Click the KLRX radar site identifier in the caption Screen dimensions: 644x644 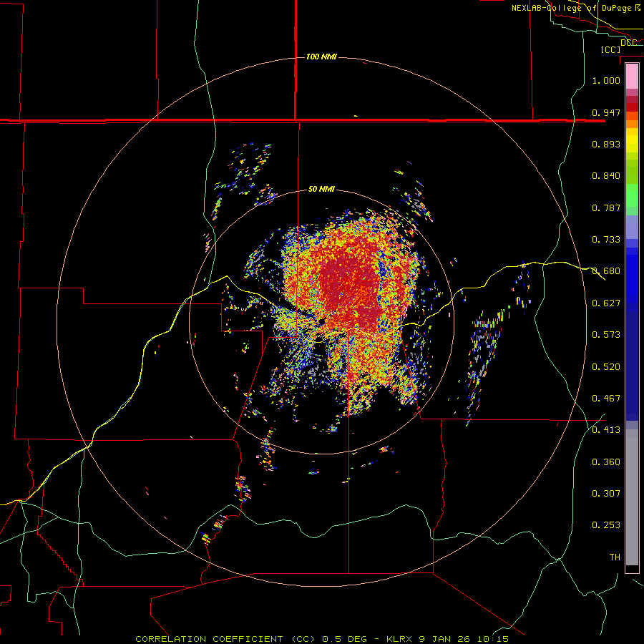pos(399,639)
